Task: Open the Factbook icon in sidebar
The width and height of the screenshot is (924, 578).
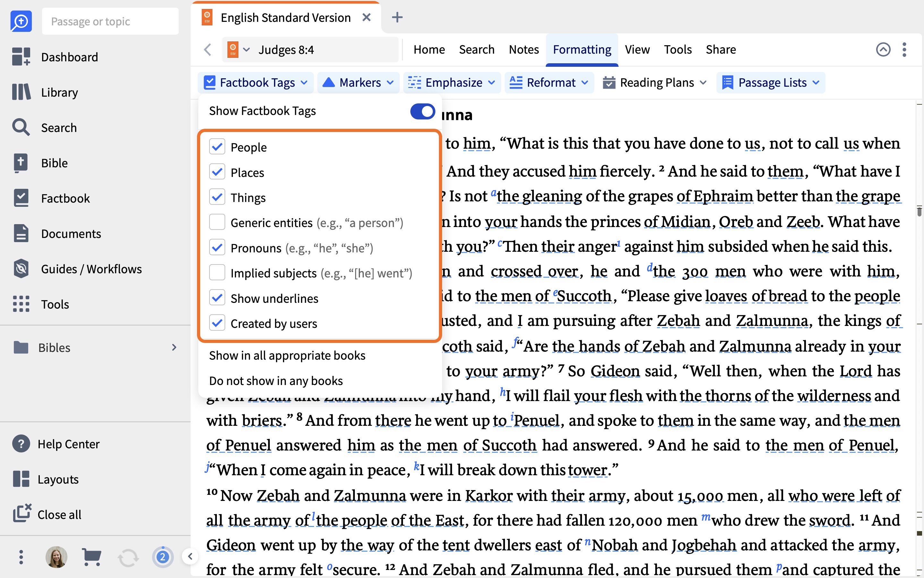Action: click(21, 198)
